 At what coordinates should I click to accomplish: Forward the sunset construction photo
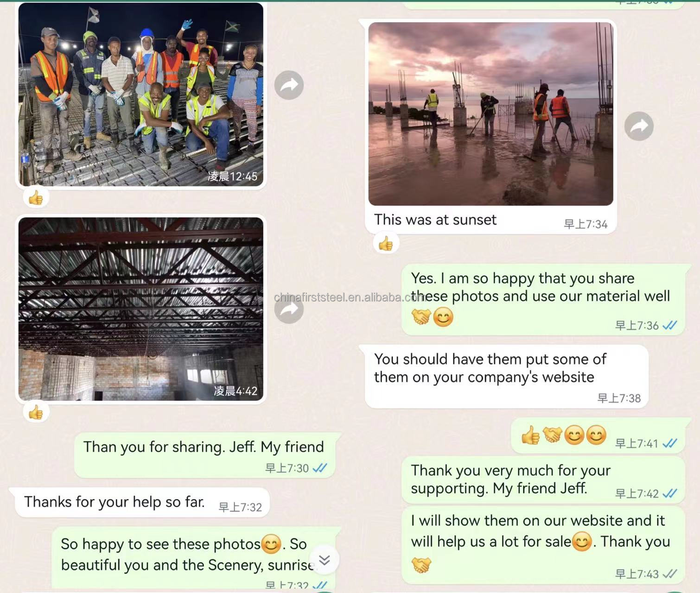[x=639, y=126]
